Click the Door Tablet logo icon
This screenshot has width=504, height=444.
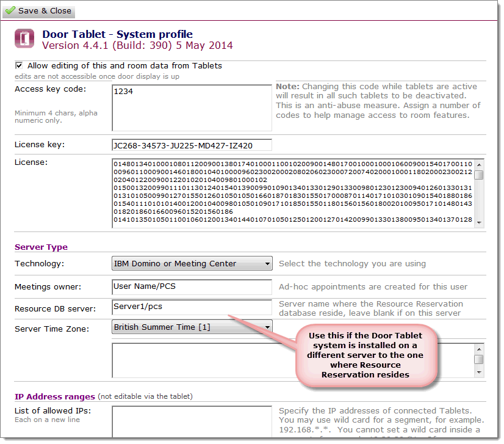pyautogui.click(x=24, y=39)
